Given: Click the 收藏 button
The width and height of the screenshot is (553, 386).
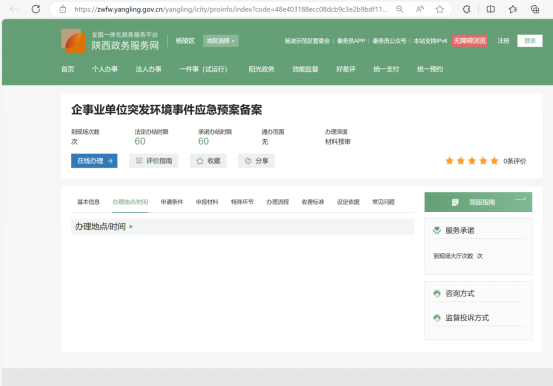Looking at the screenshot, I should (x=208, y=161).
